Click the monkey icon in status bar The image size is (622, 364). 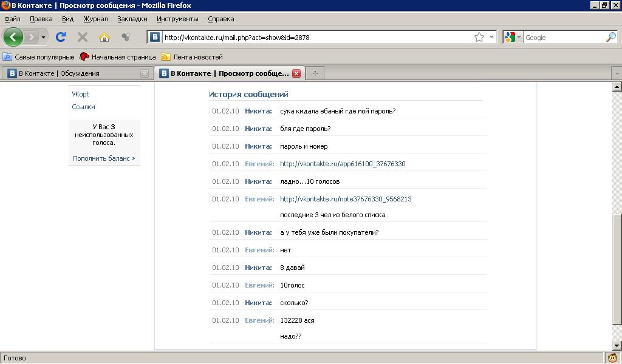(613, 358)
